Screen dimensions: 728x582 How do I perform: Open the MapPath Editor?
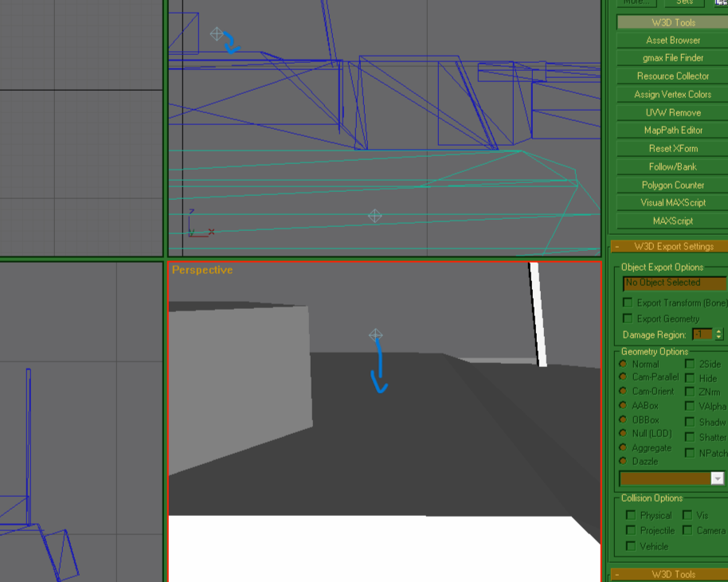pos(671,130)
